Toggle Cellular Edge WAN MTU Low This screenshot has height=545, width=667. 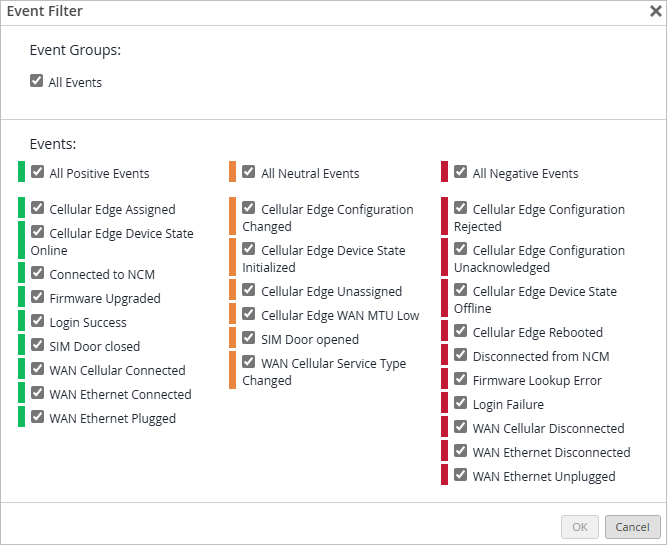(249, 314)
